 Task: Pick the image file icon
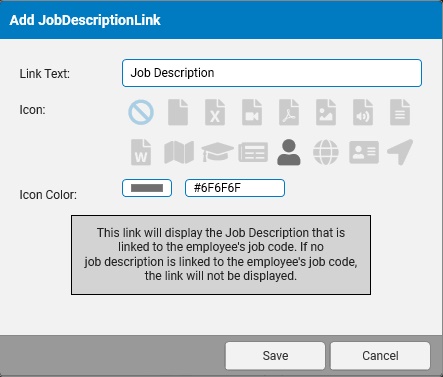click(326, 112)
